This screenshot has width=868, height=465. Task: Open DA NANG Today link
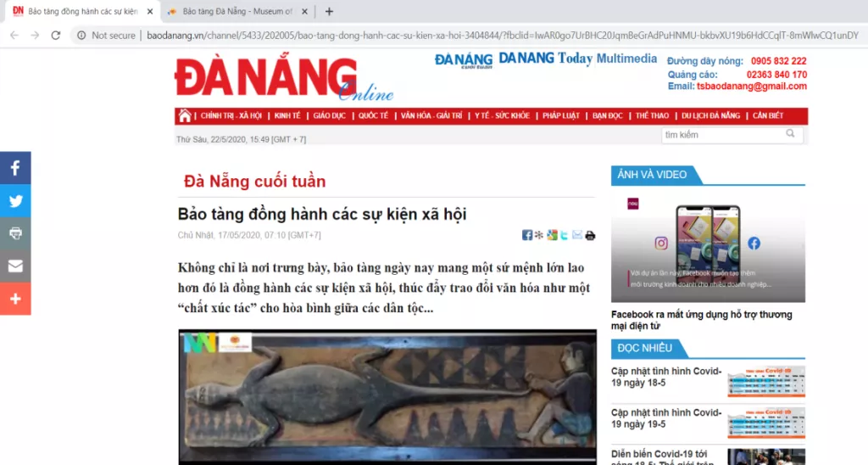tap(545, 59)
